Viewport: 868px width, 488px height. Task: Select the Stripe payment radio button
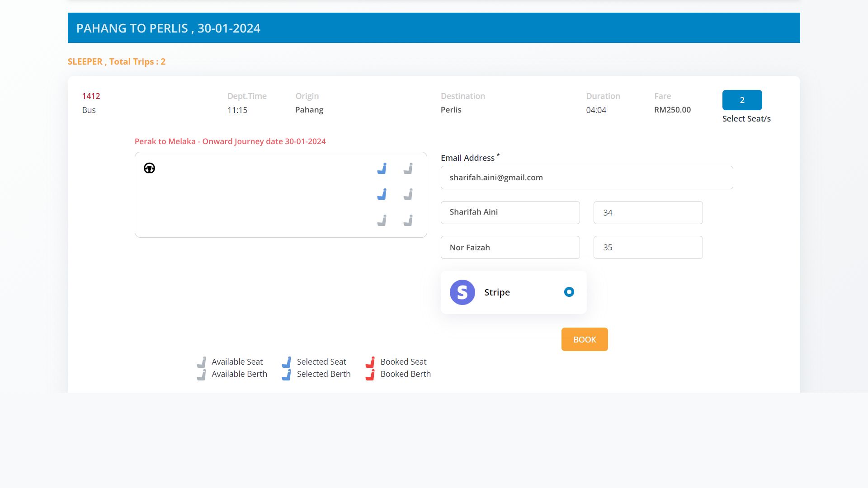pos(569,292)
